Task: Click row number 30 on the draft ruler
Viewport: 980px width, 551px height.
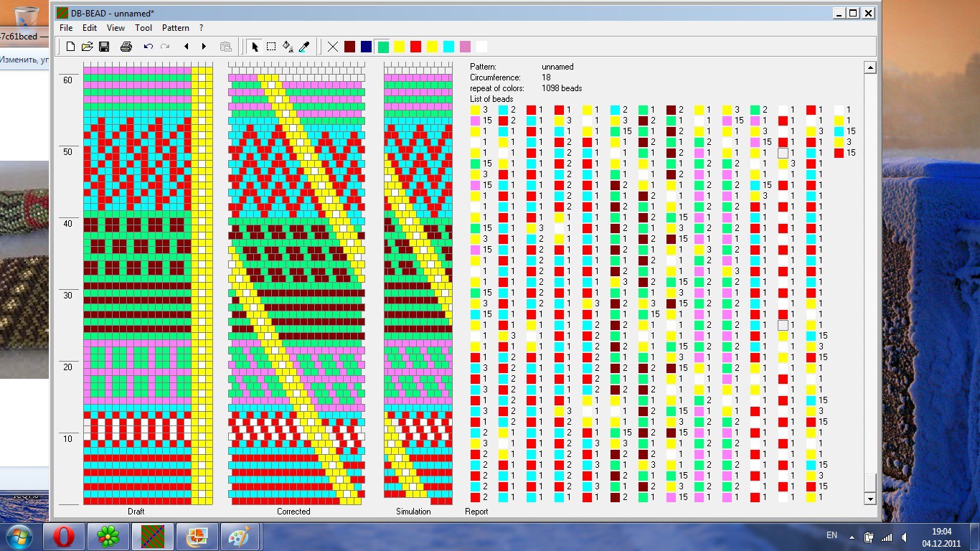Action: click(x=67, y=296)
